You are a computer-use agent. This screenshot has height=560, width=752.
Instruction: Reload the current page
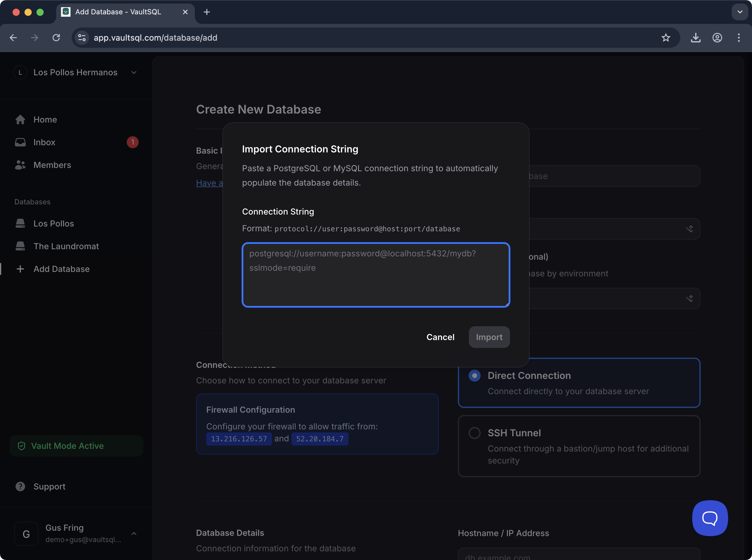click(56, 38)
